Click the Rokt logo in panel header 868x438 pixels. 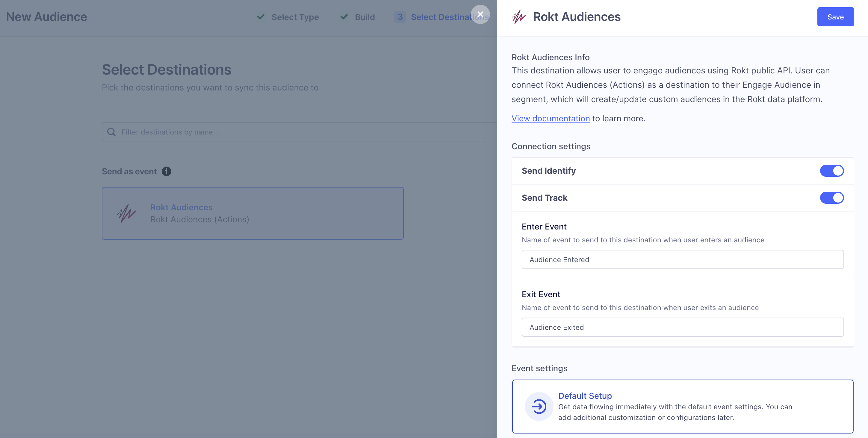[x=518, y=16]
